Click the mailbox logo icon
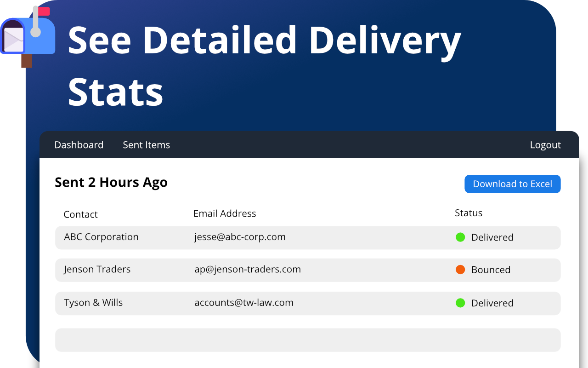This screenshot has height=368, width=588. coord(28,37)
